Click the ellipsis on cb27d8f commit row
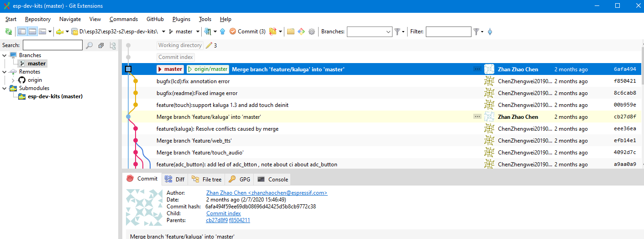The image size is (644, 239). (x=477, y=117)
